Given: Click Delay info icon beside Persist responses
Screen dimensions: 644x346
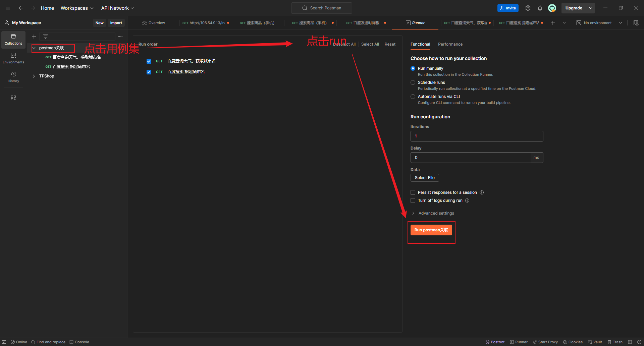Looking at the screenshot, I should click(x=482, y=192).
